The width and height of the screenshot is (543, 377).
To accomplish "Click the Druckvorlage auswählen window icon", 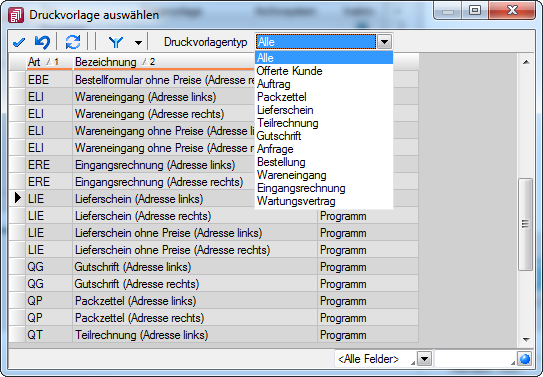I will [16, 15].
